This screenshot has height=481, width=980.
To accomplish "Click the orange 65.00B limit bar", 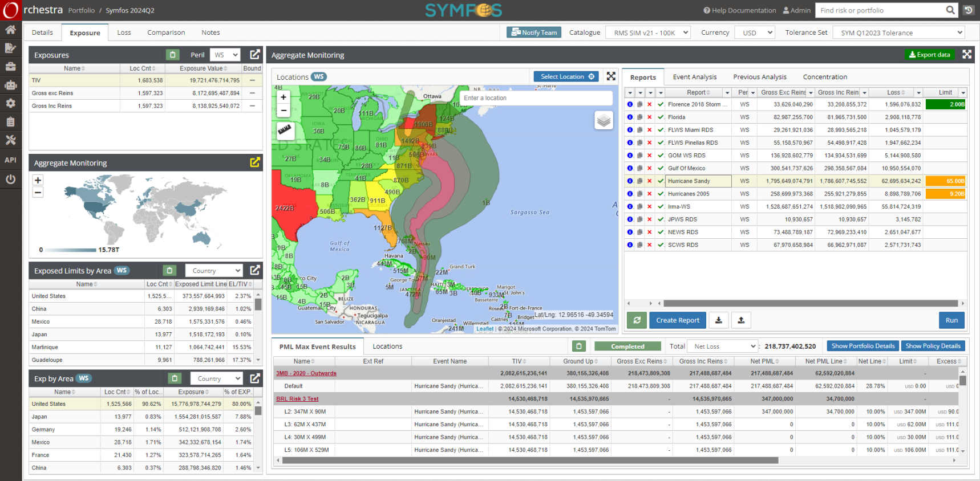I will pos(946,181).
